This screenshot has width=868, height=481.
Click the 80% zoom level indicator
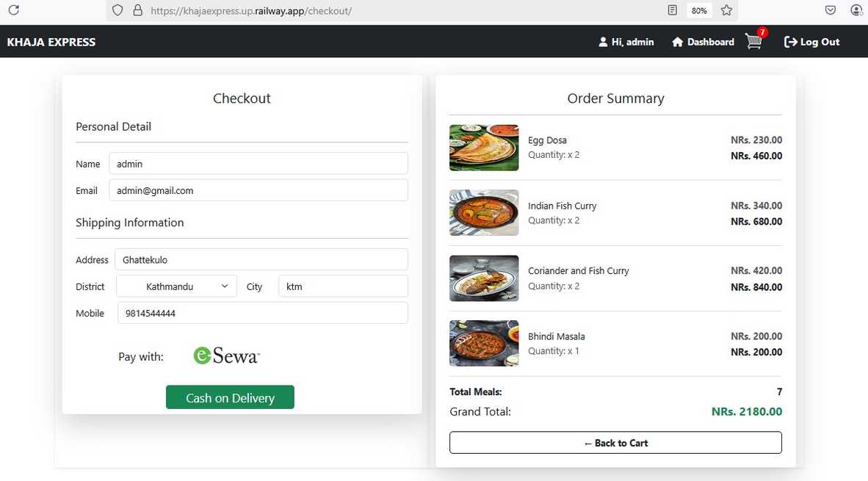pos(699,10)
